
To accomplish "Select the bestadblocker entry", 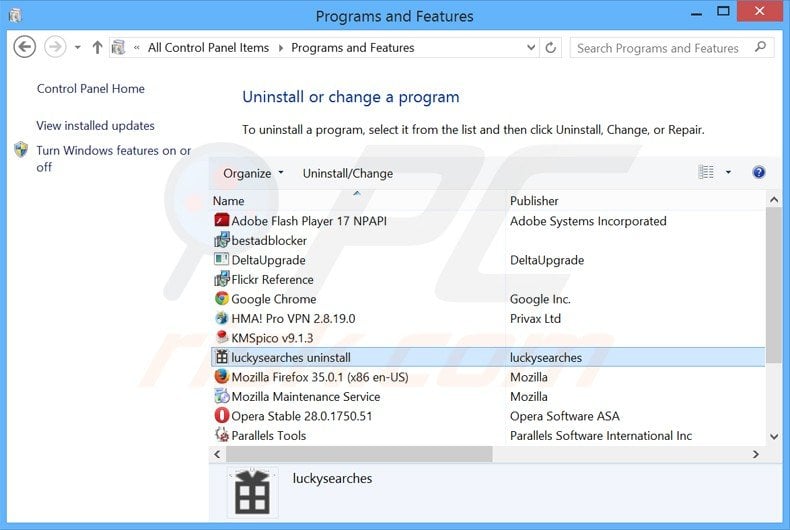I will pos(269,241).
